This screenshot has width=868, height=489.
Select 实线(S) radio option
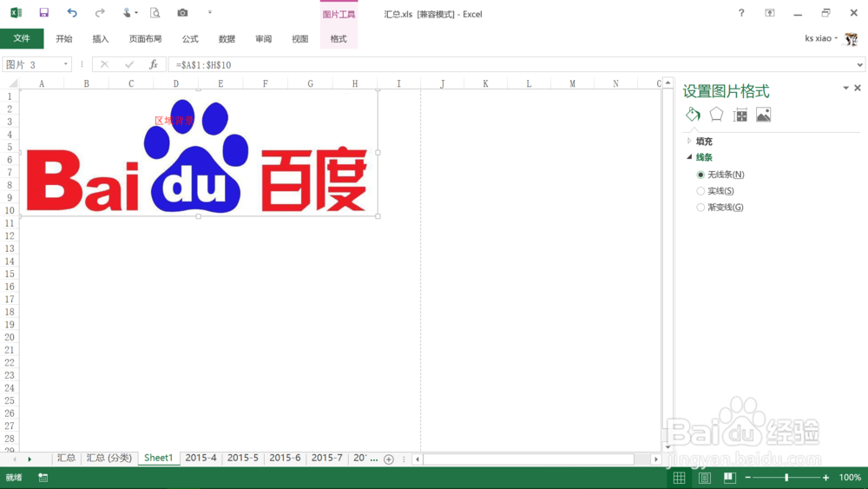700,191
